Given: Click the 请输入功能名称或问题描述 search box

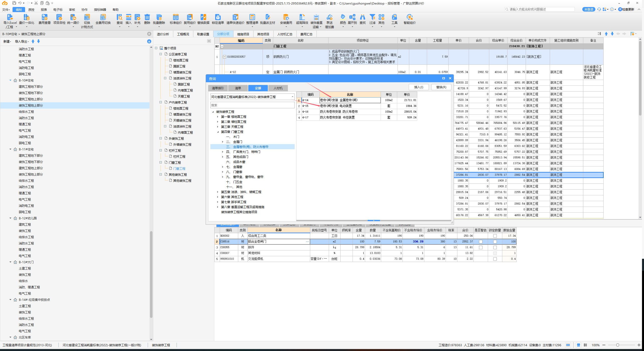Looking at the screenshot, I should pyautogui.click(x=540, y=9).
